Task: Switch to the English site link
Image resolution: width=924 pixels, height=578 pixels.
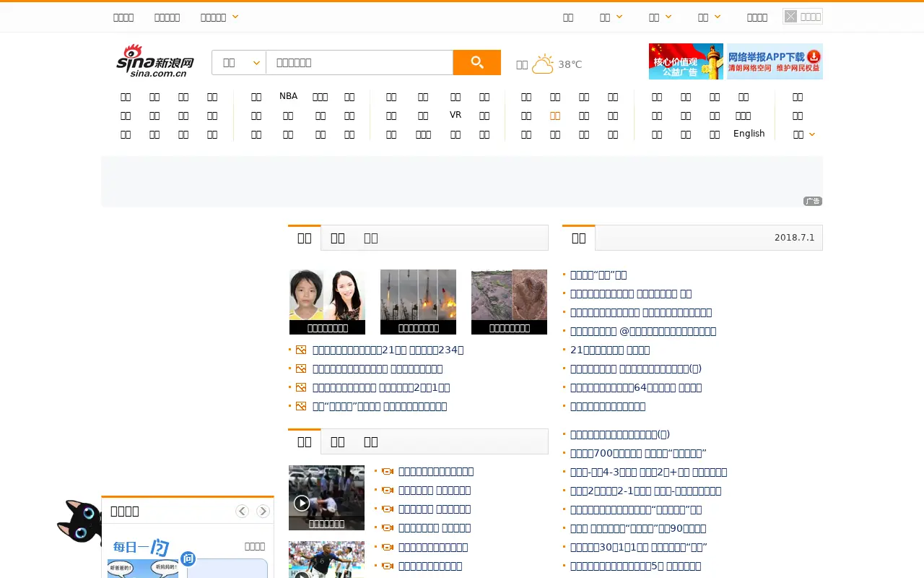Action: pyautogui.click(x=749, y=134)
